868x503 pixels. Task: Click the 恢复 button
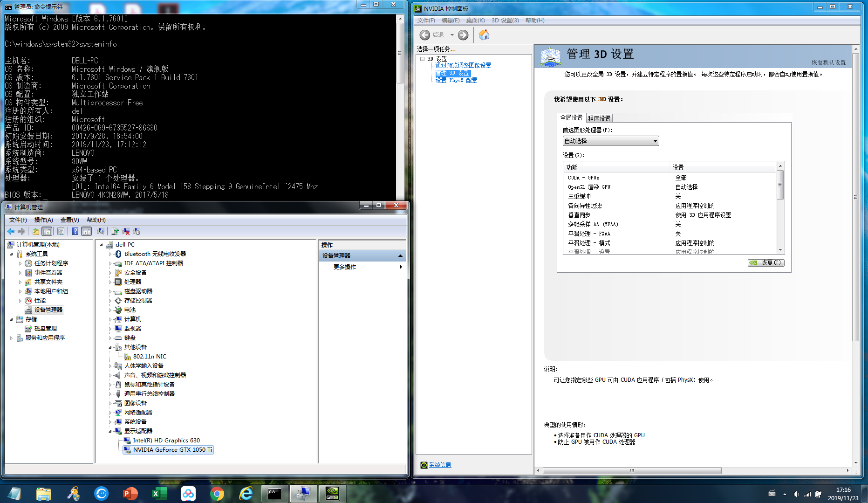click(766, 263)
